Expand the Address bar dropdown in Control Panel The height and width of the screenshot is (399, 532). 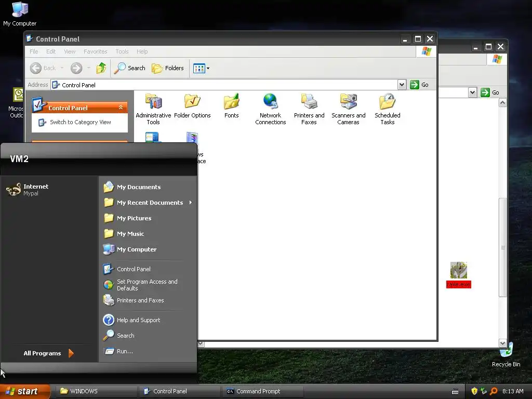(x=402, y=85)
